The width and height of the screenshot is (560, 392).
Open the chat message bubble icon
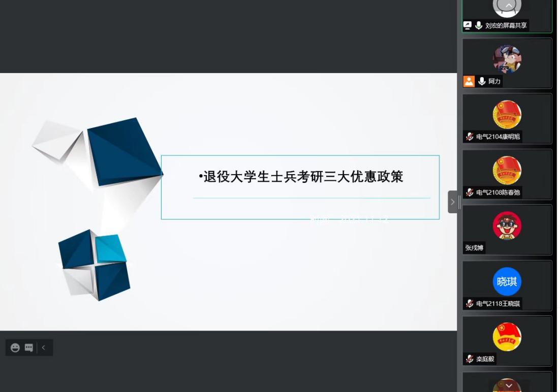[29, 348]
